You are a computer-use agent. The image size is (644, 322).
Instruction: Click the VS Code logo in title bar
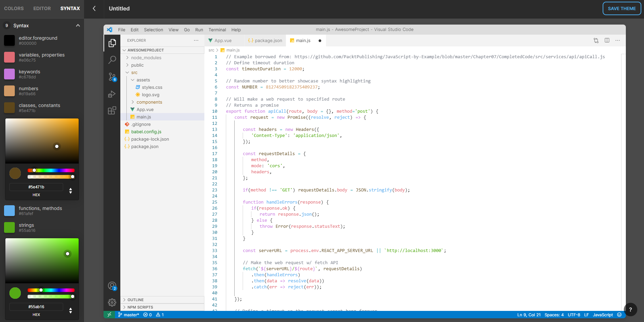coord(110,30)
